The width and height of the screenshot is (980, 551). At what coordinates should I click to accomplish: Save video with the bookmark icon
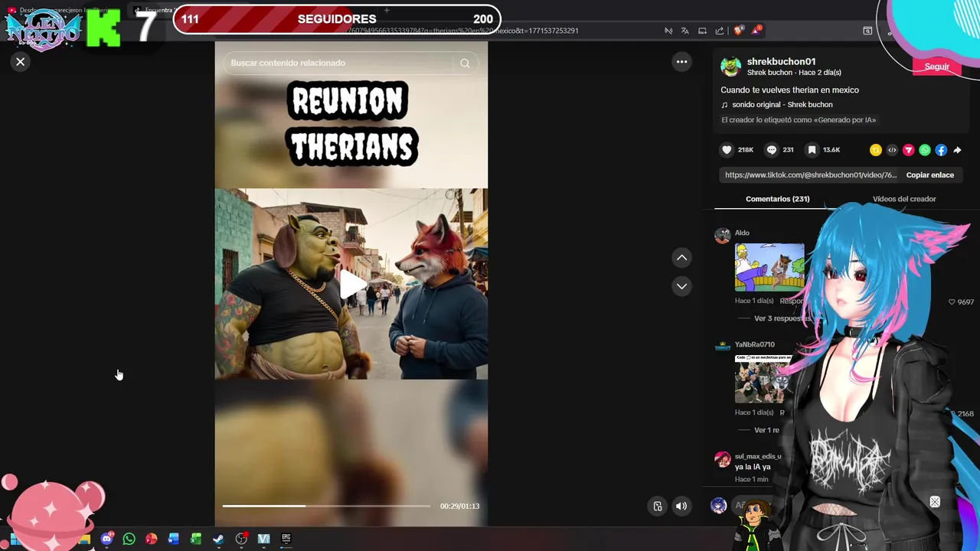[812, 150]
